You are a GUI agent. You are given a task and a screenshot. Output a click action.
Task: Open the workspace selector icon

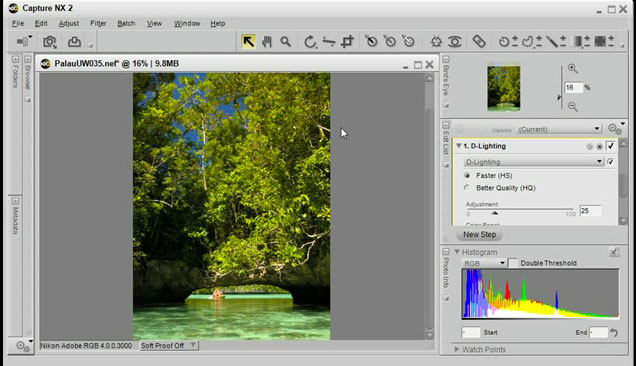(x=24, y=41)
